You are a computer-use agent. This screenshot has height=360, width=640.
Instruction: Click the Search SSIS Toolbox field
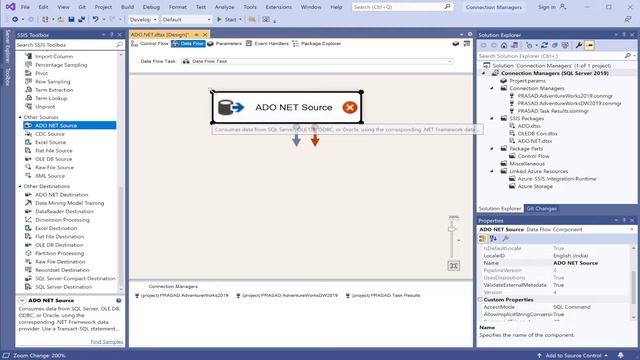(x=66, y=44)
